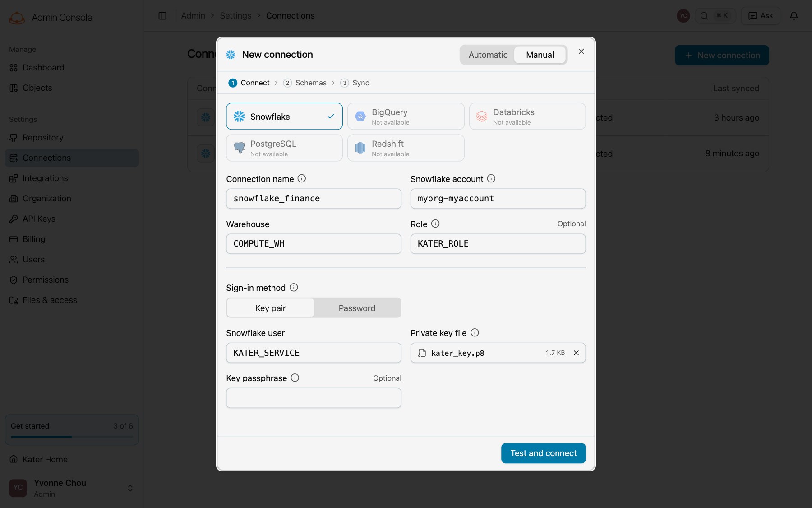Show info for Private key file
The width and height of the screenshot is (812, 508).
[x=475, y=333]
